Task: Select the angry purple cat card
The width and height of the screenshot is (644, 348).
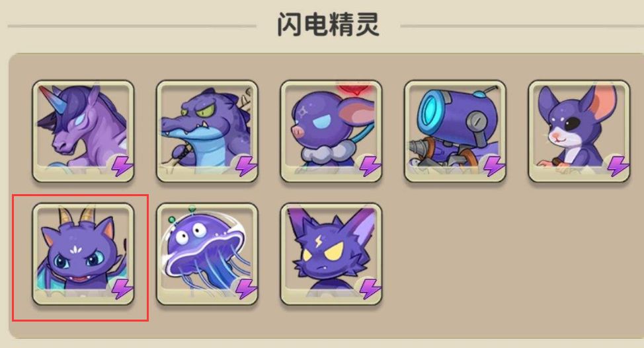Action: click(x=331, y=254)
